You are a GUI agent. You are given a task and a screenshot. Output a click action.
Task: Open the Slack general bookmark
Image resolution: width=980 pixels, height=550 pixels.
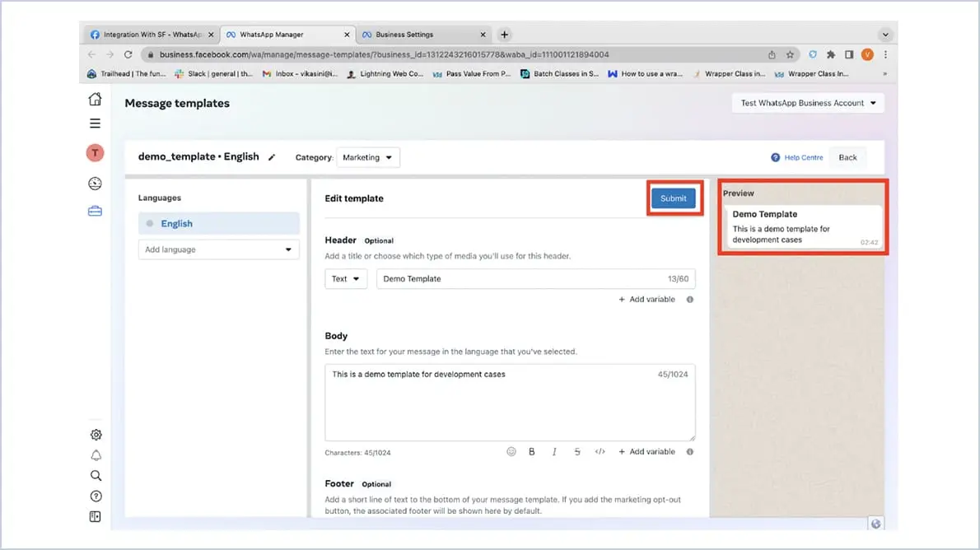(214, 74)
